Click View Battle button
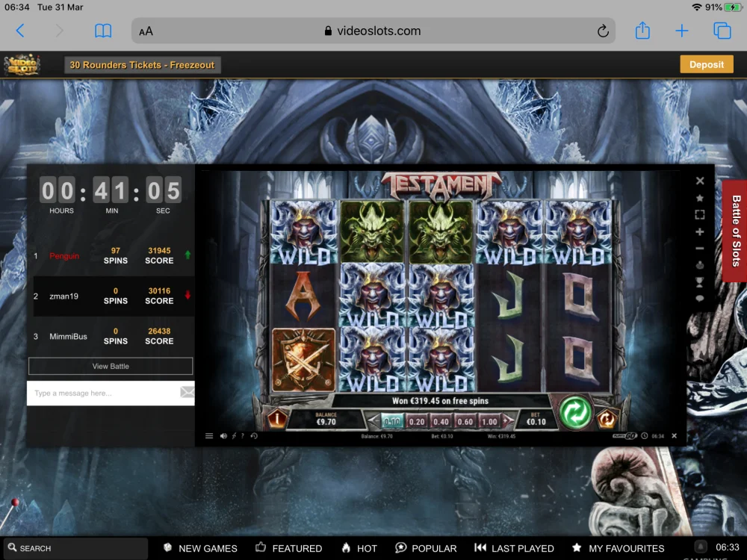Viewport: 747px width, 560px height. 111,366
